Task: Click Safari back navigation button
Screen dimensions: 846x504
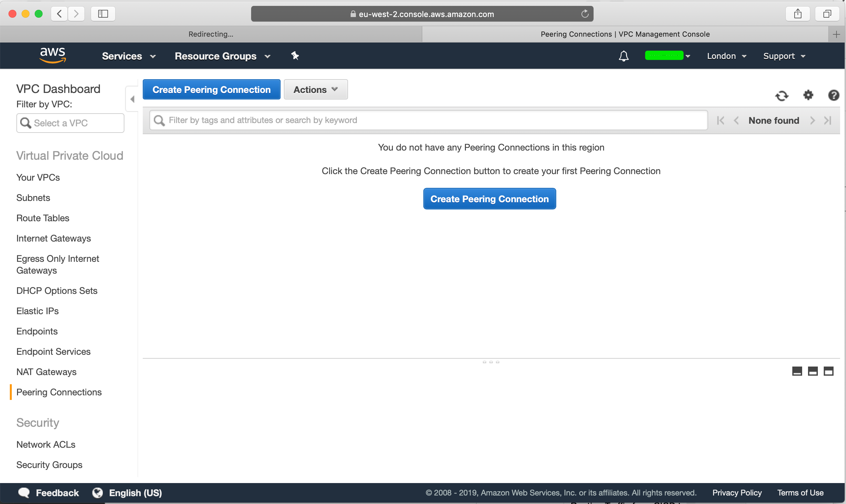Action: (x=60, y=14)
